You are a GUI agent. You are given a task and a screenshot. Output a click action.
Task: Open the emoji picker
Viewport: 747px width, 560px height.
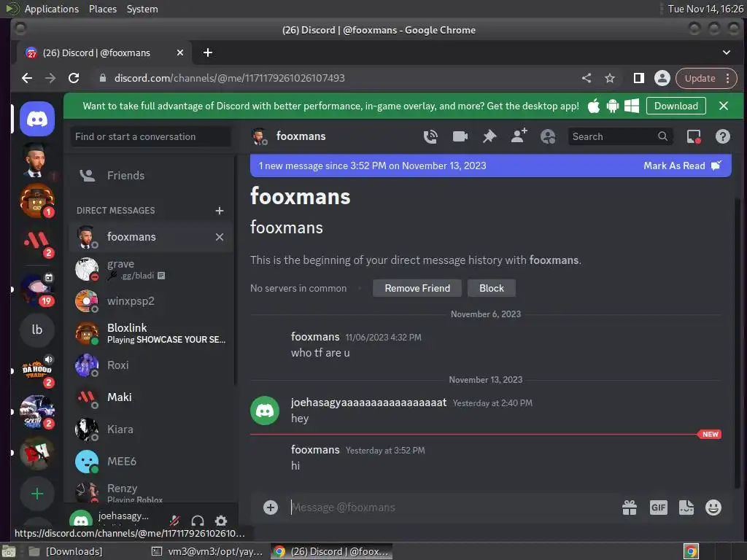click(x=713, y=507)
